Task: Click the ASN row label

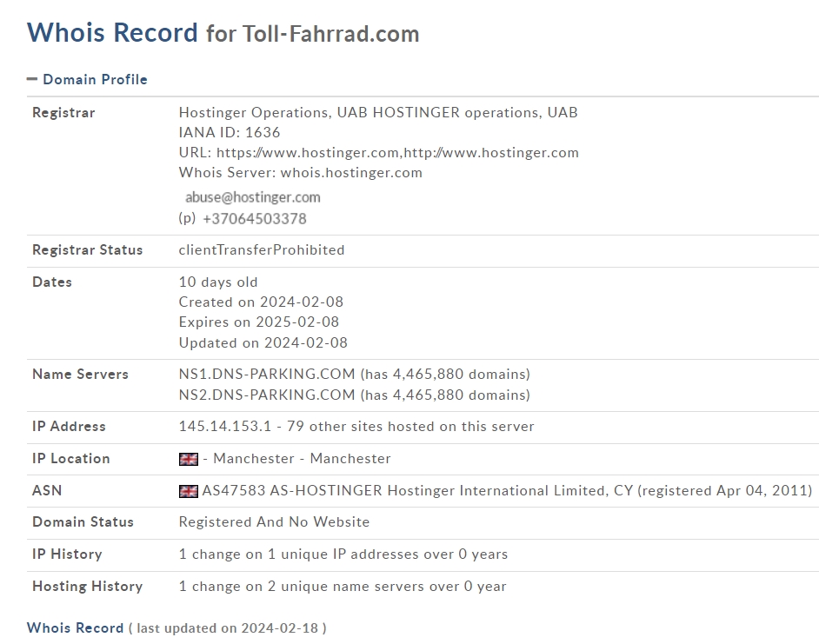Action: [x=47, y=491]
